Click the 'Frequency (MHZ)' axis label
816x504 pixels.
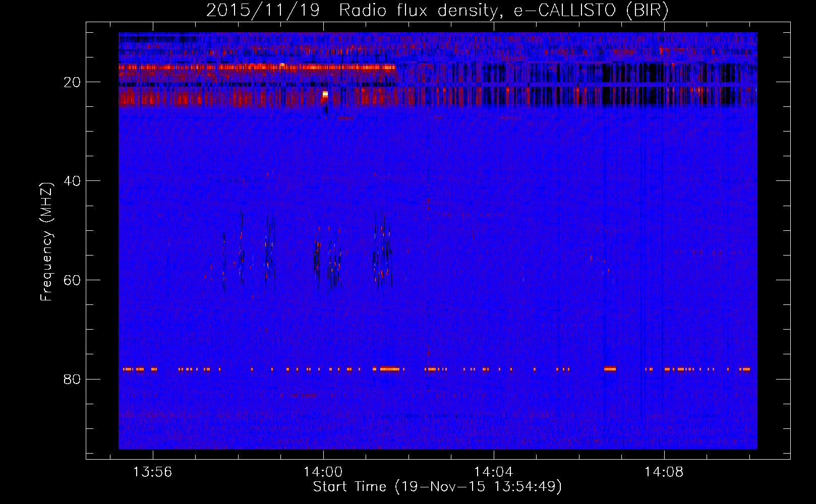coord(46,242)
